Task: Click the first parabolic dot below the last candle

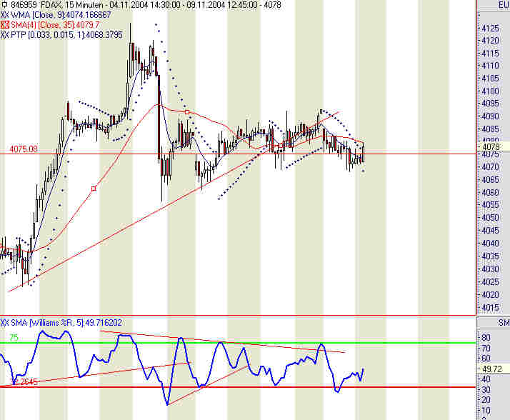Action: coord(363,171)
